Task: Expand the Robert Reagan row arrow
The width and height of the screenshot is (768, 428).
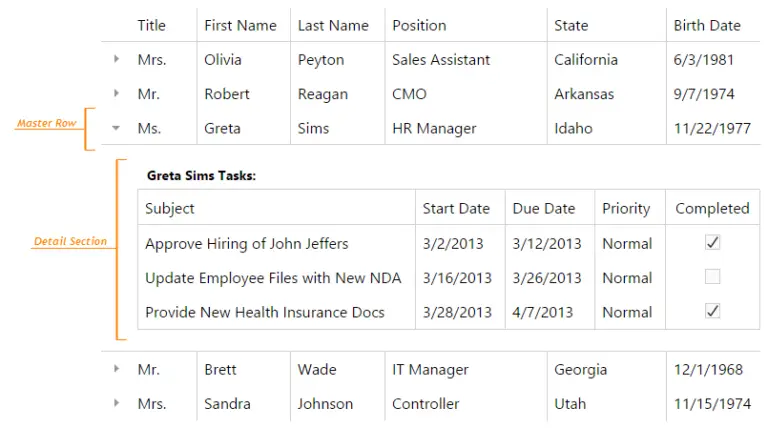Action: [117, 94]
